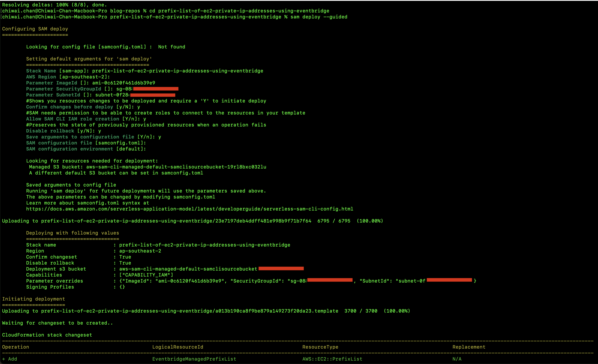Screen dimensions: 598x364
Task: Click 'Looking for config file [samconfig.toml]' line
Action: coord(106,47)
